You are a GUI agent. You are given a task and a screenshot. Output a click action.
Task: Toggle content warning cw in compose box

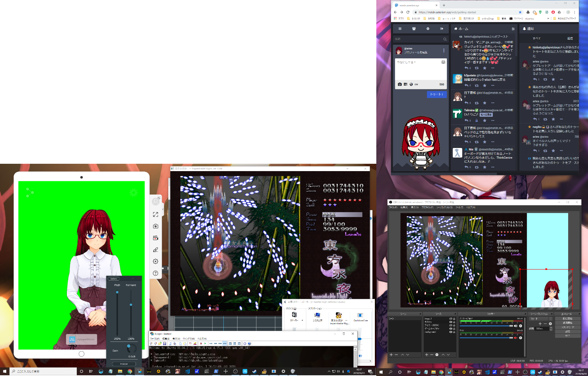(416, 84)
